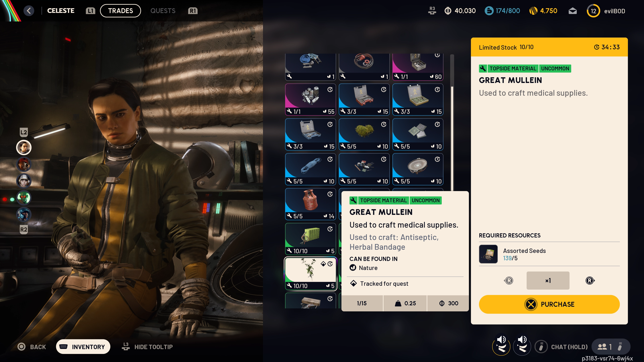Select the blue-helmet trader portrait
The width and height of the screenshot is (644, 362).
tap(24, 214)
